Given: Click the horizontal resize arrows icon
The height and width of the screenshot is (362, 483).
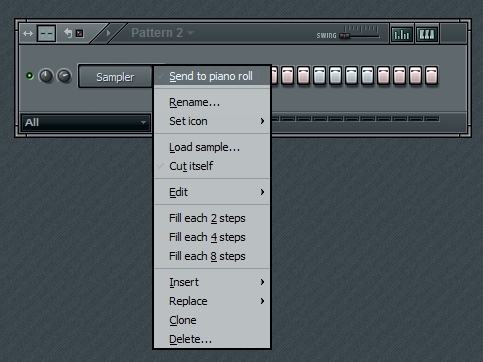Looking at the screenshot, I should tap(28, 33).
